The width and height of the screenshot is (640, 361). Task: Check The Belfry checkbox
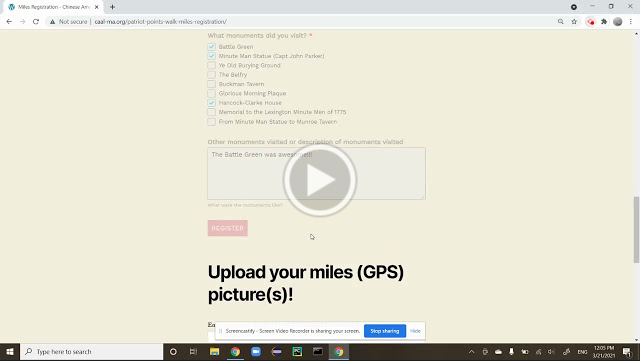[x=211, y=75]
